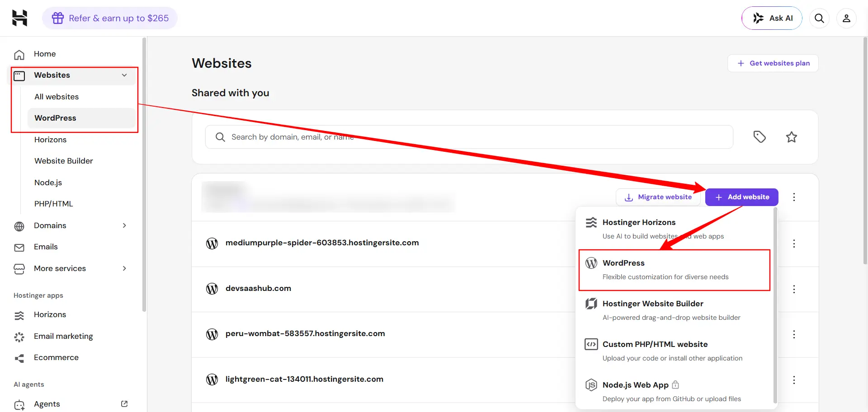
Task: Filter websites using the tag icon
Action: [759, 136]
